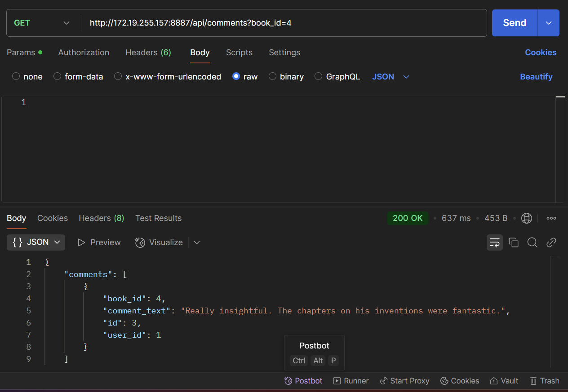Click the Beautify link
Image resolution: width=568 pixels, height=392 pixels.
click(536, 77)
